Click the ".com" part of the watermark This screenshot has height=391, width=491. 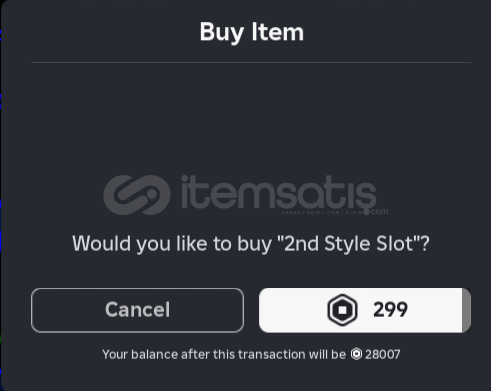379,211
